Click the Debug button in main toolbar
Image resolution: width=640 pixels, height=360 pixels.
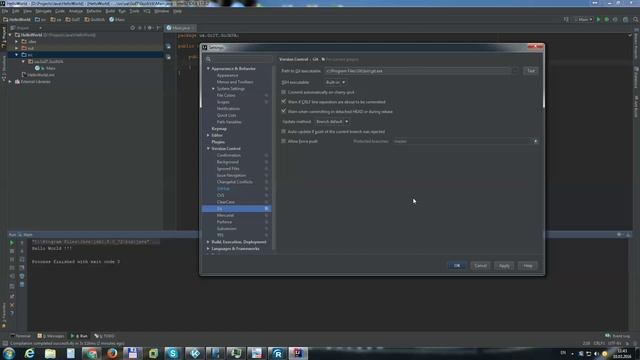click(607, 19)
